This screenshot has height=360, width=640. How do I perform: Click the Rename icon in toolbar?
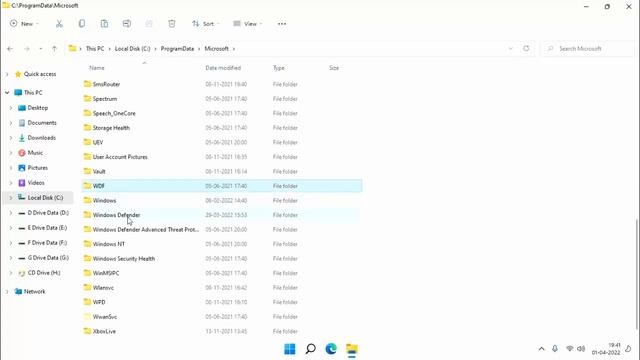127,24
